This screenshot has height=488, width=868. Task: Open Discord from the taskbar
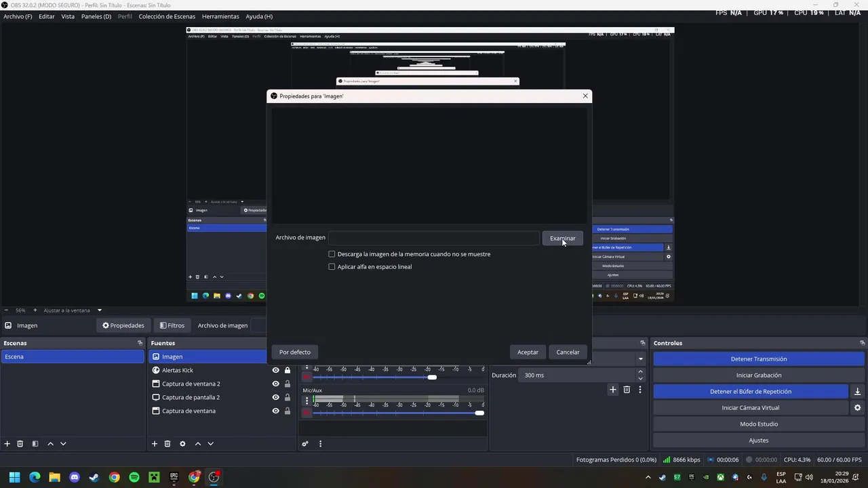75,477
